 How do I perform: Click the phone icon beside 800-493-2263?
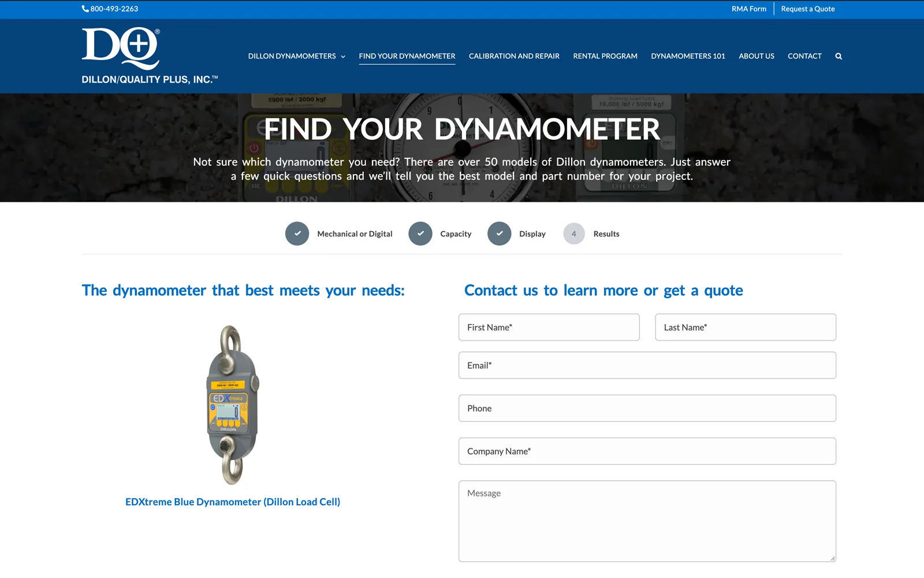pyautogui.click(x=85, y=9)
